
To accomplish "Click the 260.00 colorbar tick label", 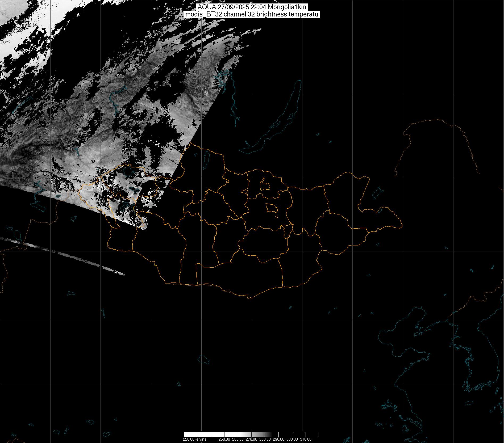I will click(238, 439).
